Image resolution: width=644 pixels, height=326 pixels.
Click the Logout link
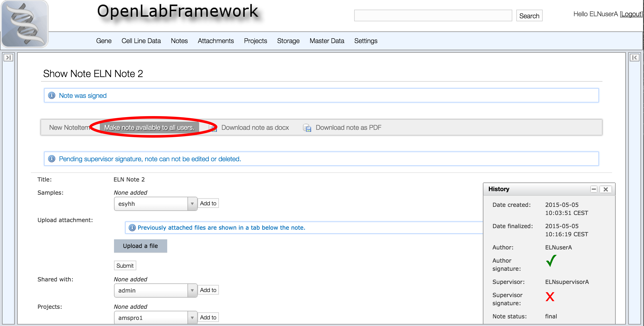click(x=631, y=14)
